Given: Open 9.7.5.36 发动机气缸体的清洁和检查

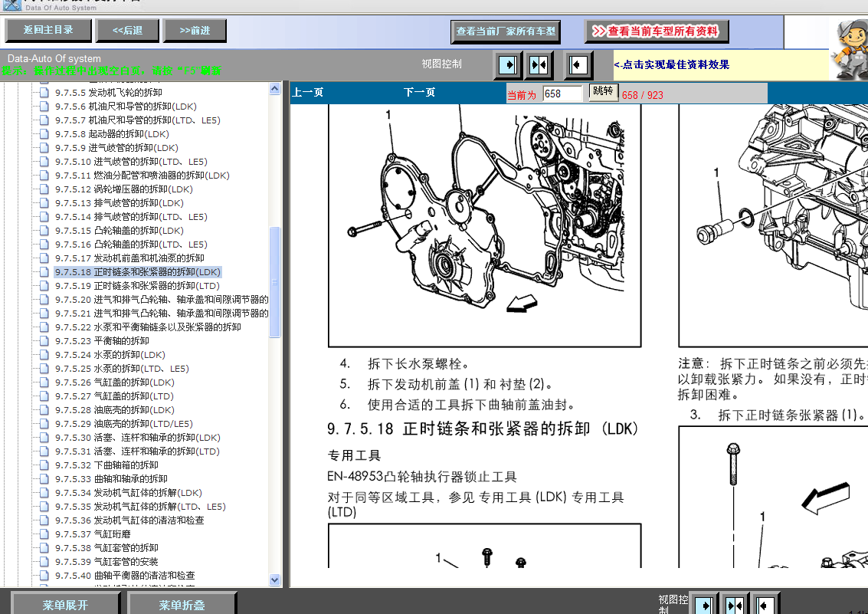Looking at the screenshot, I should point(129,520).
